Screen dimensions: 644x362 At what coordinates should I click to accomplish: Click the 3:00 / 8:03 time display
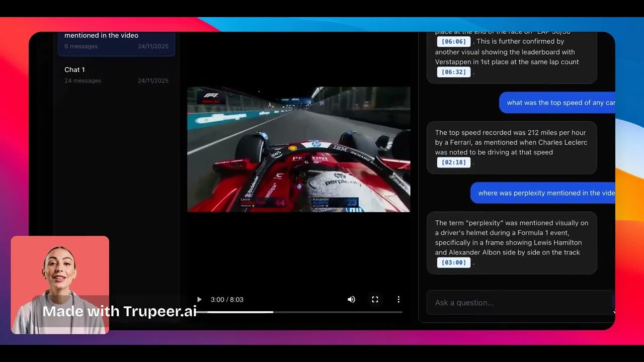pyautogui.click(x=227, y=300)
